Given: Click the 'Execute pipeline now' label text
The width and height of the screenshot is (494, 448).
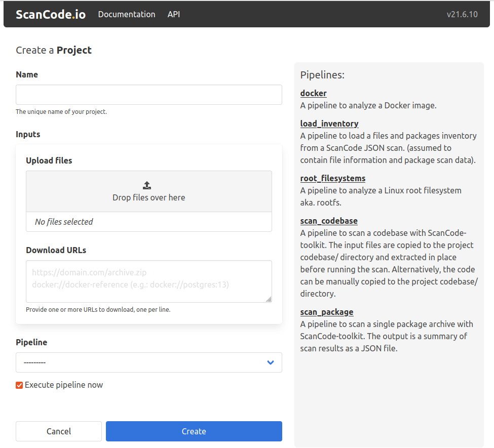Looking at the screenshot, I should tap(64, 385).
